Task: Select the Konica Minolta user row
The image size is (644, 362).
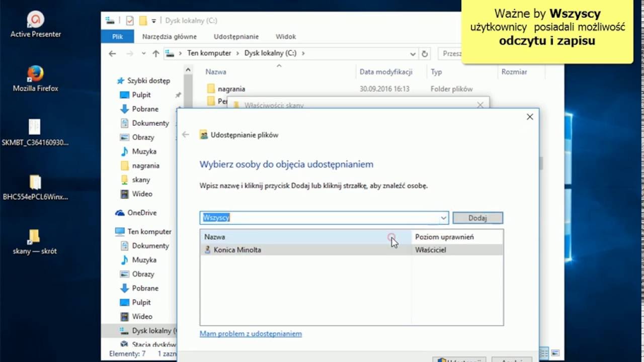Action: pyautogui.click(x=352, y=250)
